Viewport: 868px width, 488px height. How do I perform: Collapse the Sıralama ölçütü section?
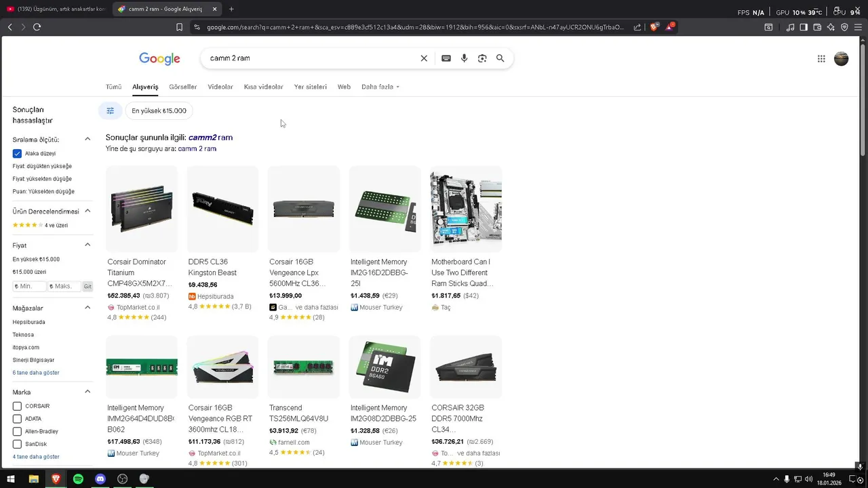tap(87, 139)
